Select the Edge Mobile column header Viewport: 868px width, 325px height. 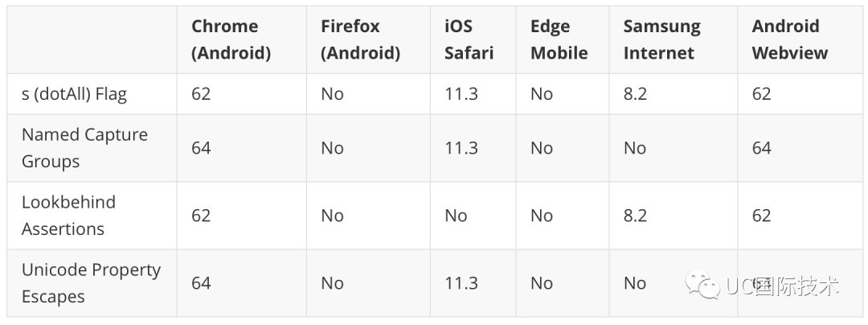(x=559, y=39)
